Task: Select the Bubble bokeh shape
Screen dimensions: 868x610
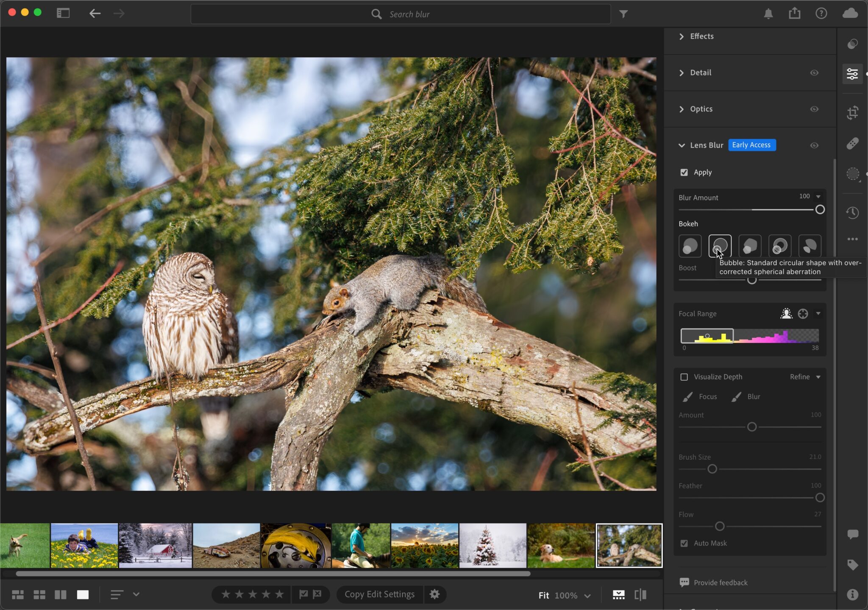Action: (x=720, y=245)
